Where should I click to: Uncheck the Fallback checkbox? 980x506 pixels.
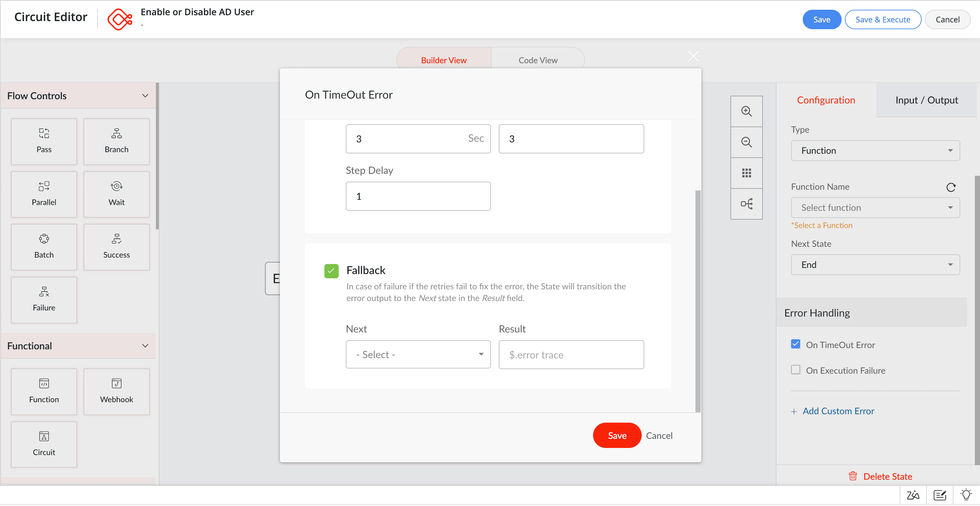coord(331,271)
